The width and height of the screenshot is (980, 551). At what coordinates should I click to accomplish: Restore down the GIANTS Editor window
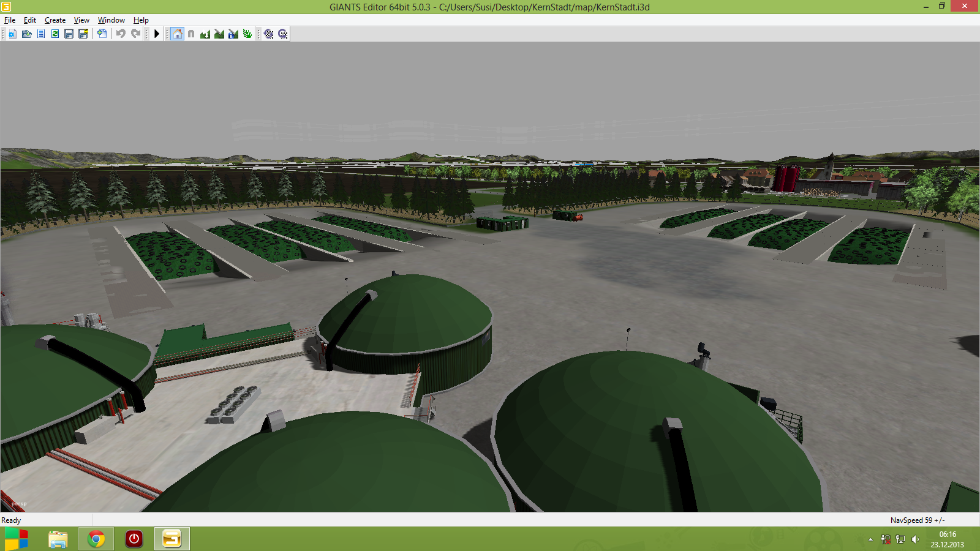(x=942, y=7)
